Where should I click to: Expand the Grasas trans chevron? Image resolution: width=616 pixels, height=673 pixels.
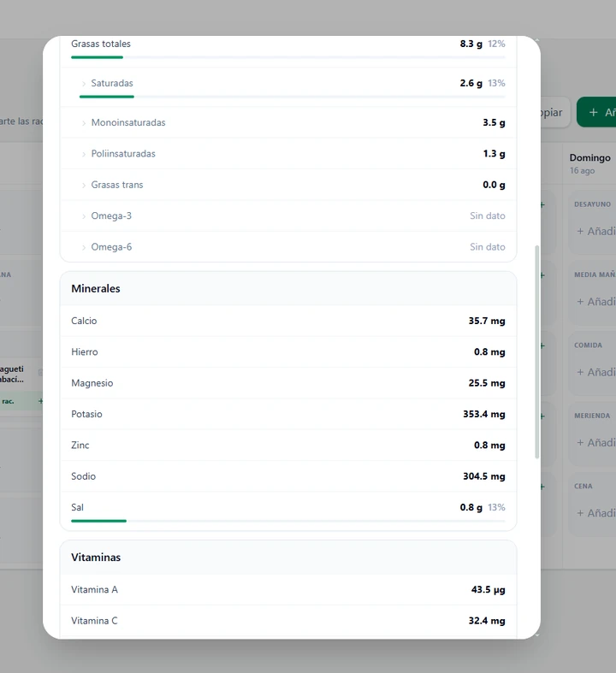point(84,186)
